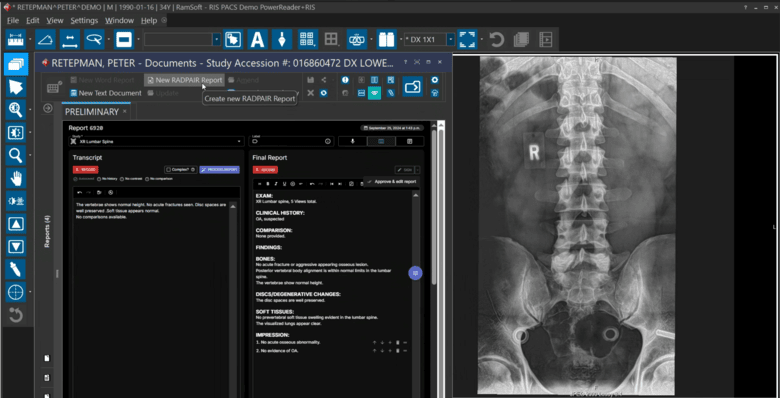780x398 pixels.
Task: Click the large text annotation A tool
Action: pyautogui.click(x=258, y=39)
